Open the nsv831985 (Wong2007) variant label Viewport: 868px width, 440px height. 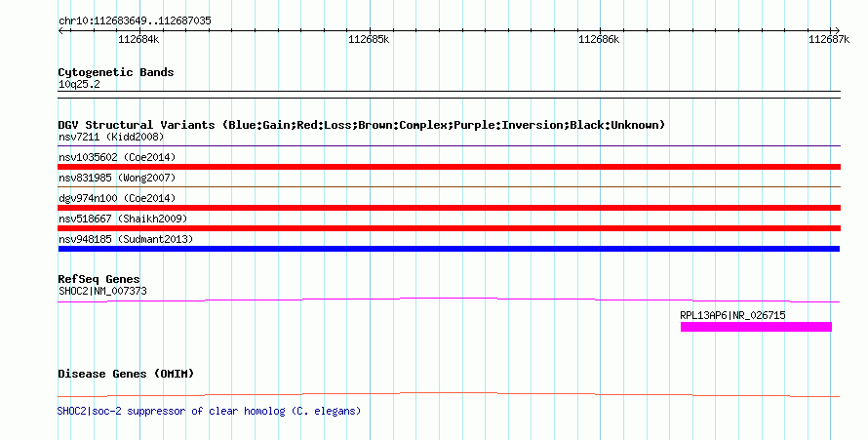[x=117, y=178]
